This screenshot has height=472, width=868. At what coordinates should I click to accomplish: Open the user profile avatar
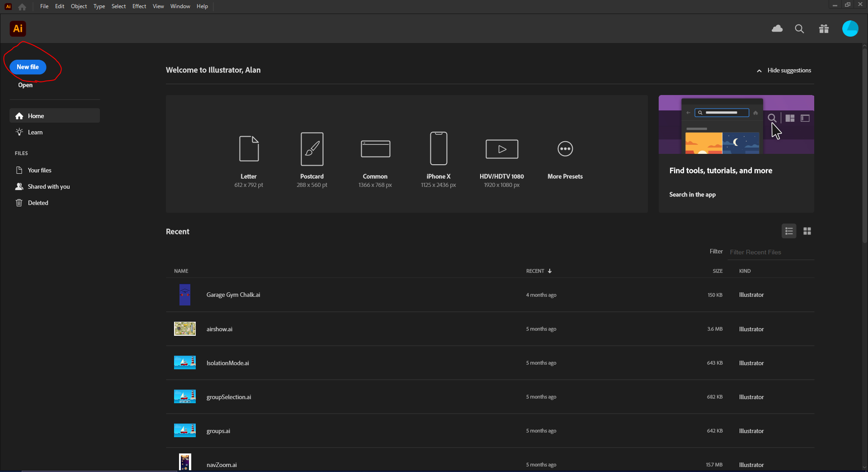coord(850,29)
